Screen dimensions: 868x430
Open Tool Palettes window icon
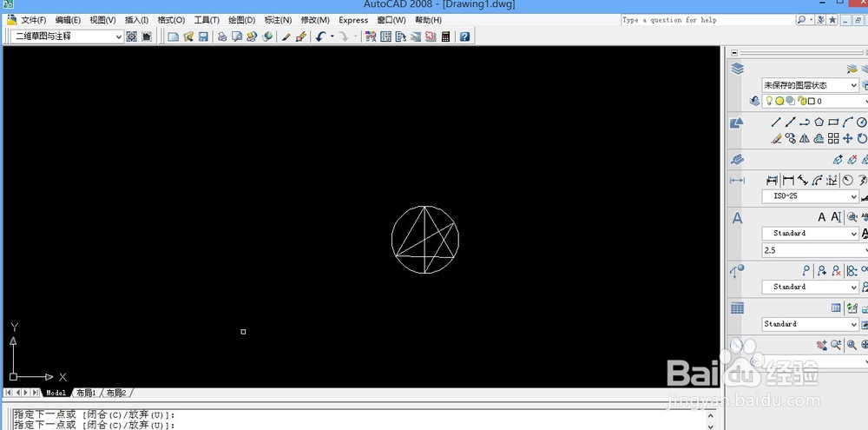pos(401,36)
